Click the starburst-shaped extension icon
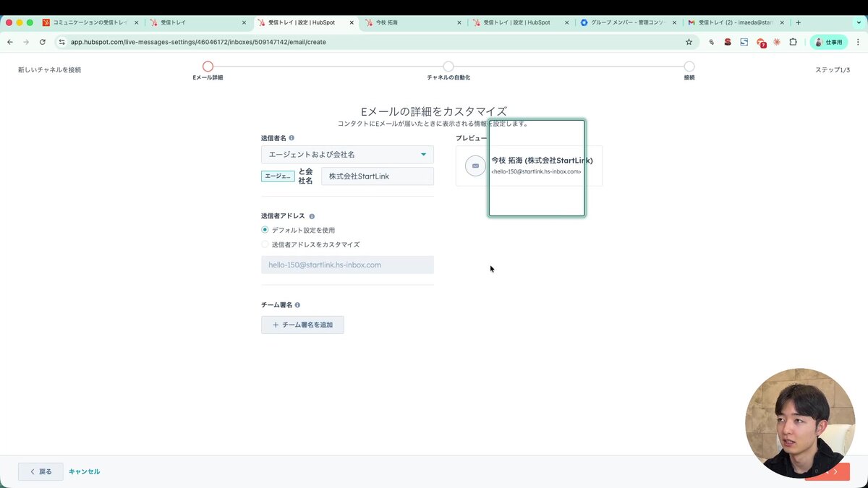The height and width of the screenshot is (488, 868). point(775,42)
